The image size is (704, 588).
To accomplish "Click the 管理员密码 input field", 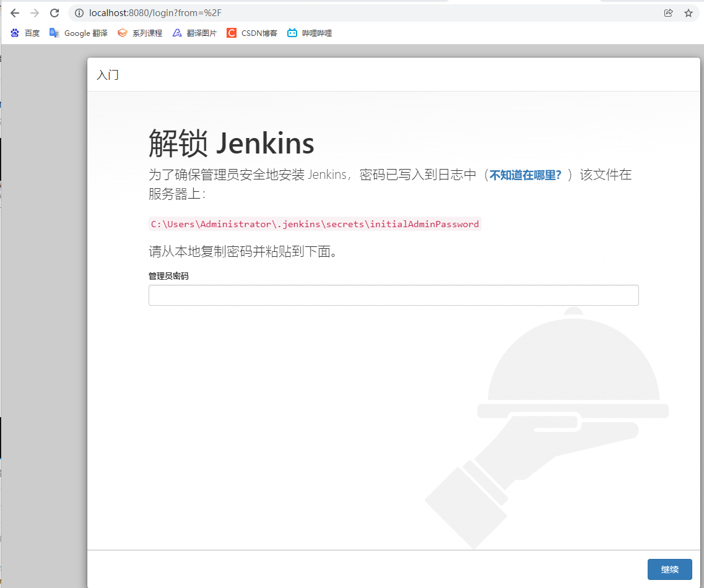I will coord(393,295).
